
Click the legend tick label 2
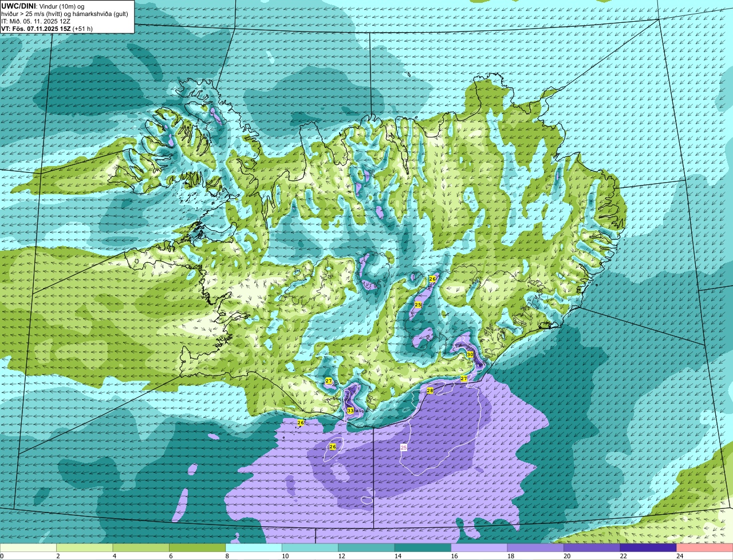(x=58, y=556)
